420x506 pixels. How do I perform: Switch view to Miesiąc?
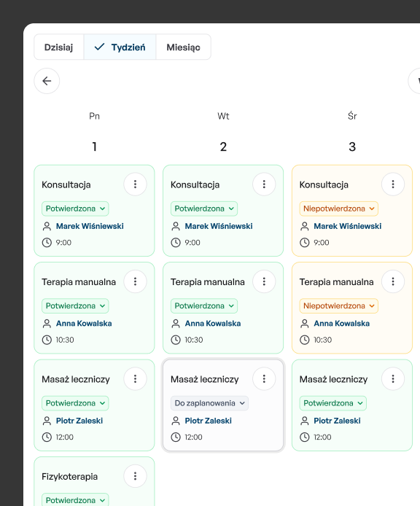tap(183, 47)
